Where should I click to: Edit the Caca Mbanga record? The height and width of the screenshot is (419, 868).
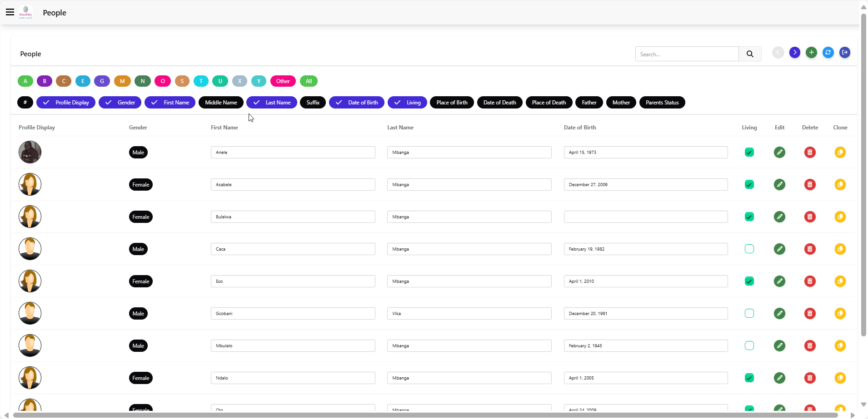pos(779,249)
